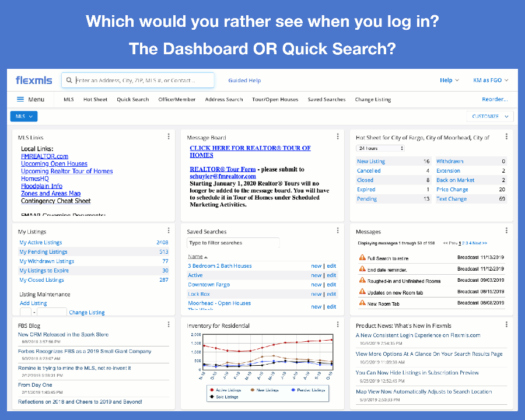Image resolution: width=525 pixels, height=420 pixels.
Task: Open A New Consistent Login Experience article
Action: 418,335
